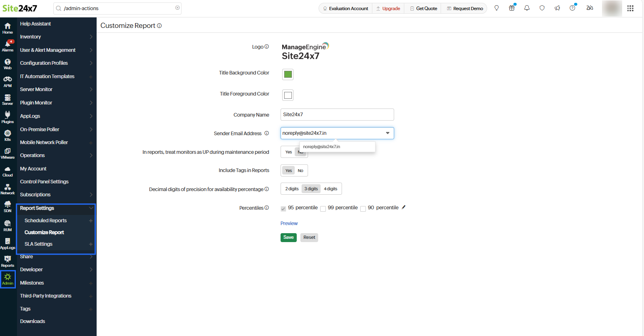Open the RUM rail icon
The width and height of the screenshot is (644, 336).
[x=8, y=225]
